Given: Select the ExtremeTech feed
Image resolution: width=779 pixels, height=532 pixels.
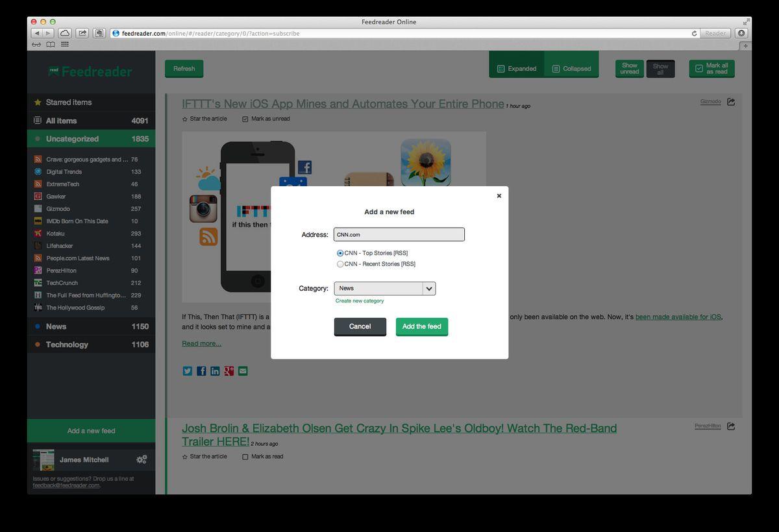Looking at the screenshot, I should (x=91, y=184).
